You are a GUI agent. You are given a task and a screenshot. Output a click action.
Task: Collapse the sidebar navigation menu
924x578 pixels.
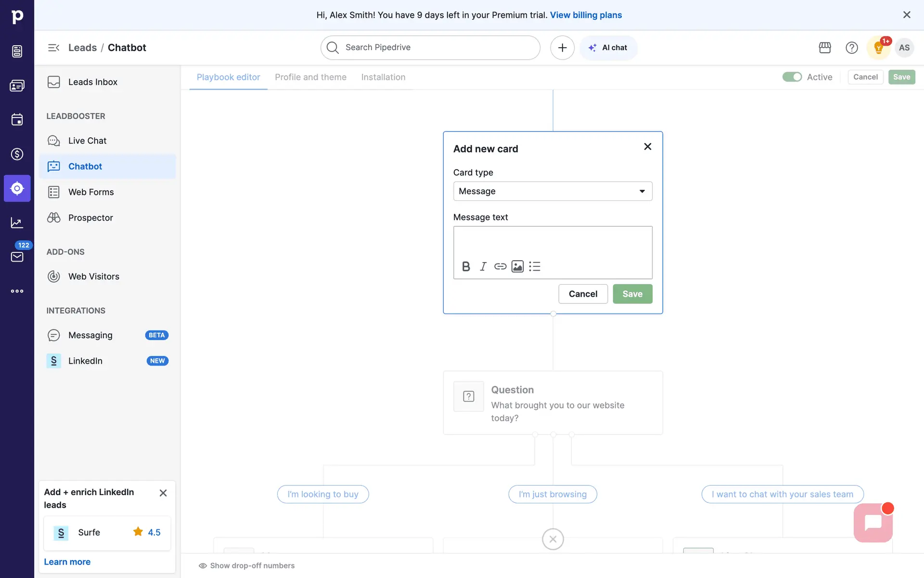point(53,48)
